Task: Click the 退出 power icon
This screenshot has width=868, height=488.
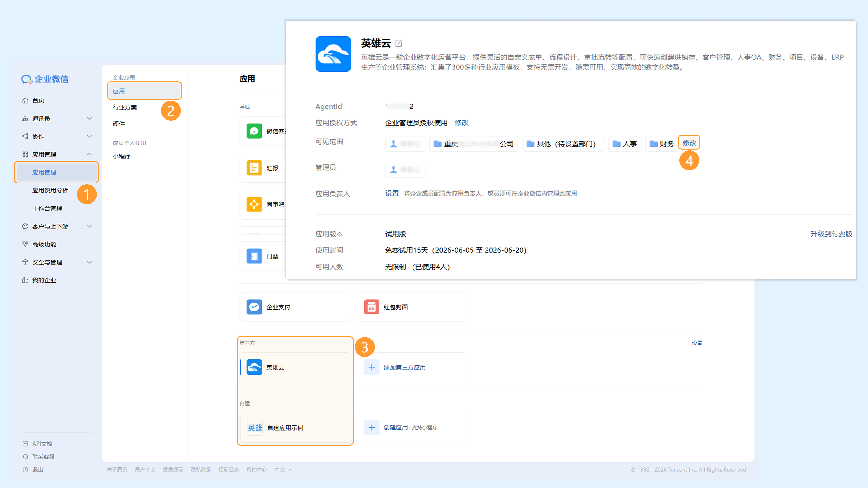Action: coord(25,469)
